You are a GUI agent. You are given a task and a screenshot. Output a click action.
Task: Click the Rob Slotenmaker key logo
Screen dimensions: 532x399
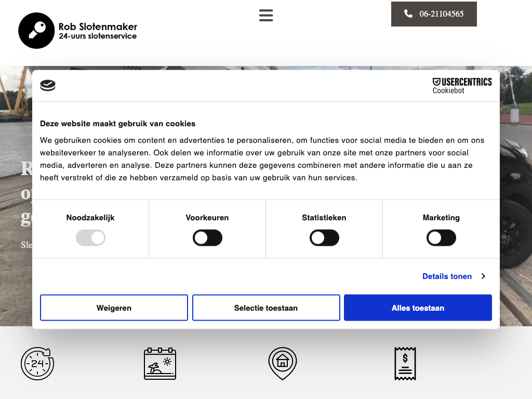coord(36,31)
